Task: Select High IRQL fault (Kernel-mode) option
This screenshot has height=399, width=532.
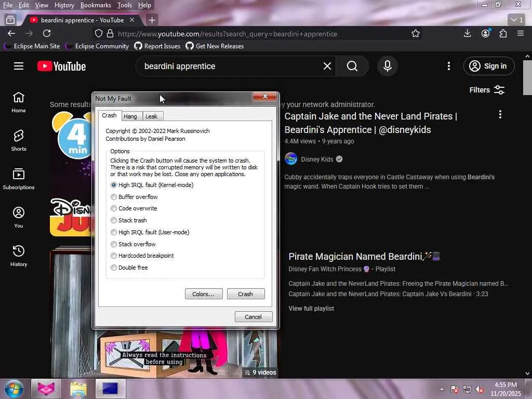Action: tap(152, 185)
